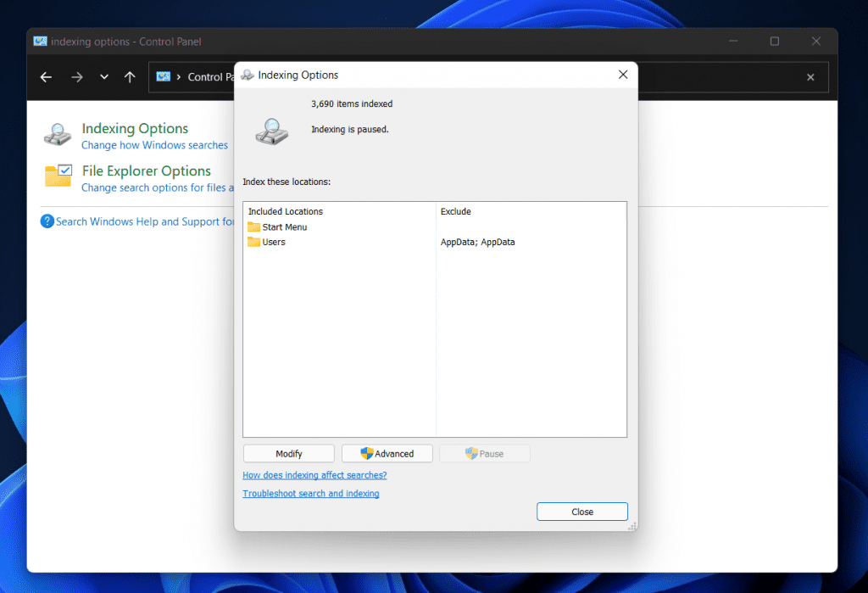Click the help question mark icon

tap(46, 221)
